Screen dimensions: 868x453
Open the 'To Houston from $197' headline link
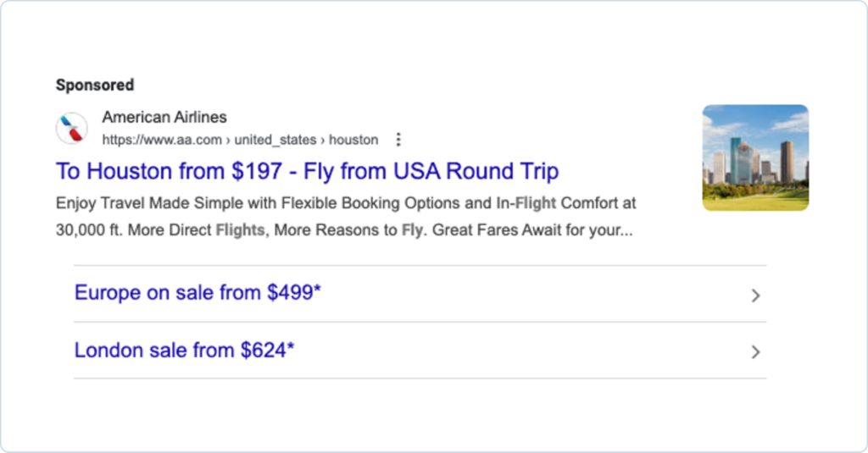[307, 172]
